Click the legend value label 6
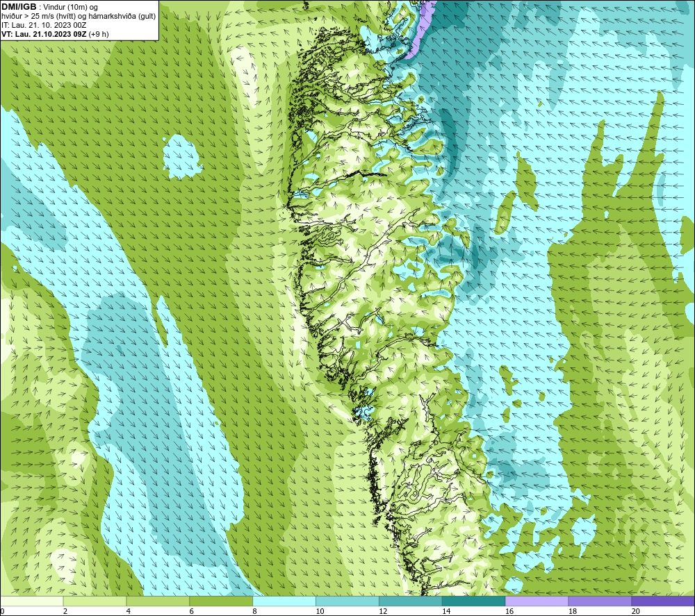 pyautogui.click(x=192, y=611)
